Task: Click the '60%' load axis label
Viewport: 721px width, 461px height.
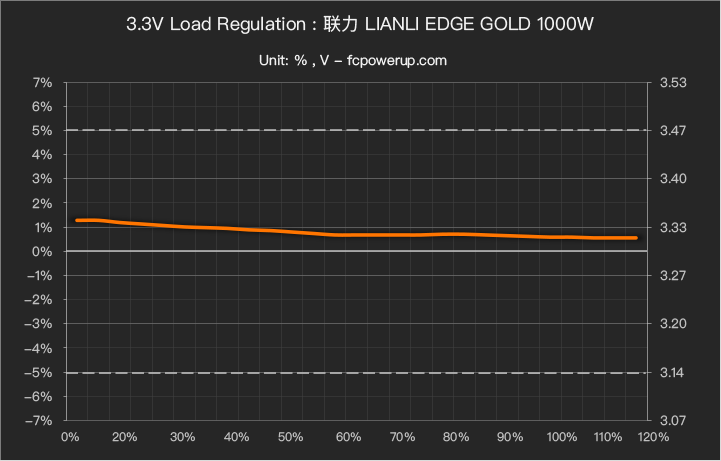Action: pyautogui.click(x=348, y=437)
